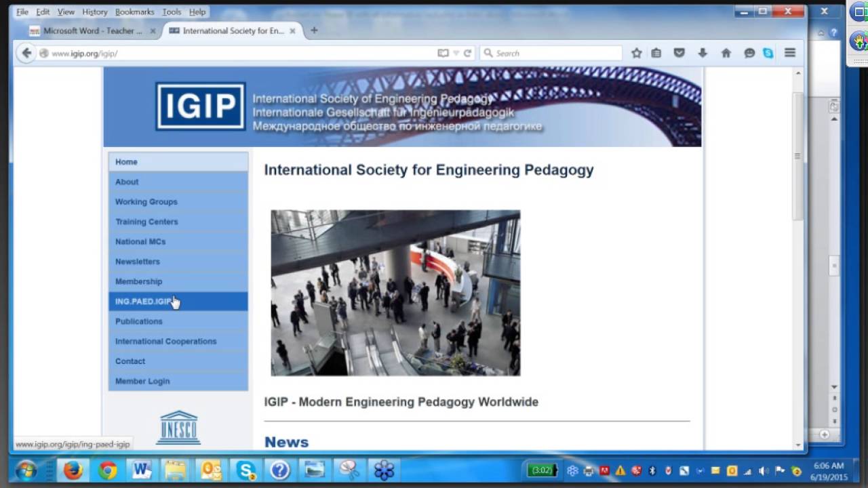Open Member Login link
Image resolution: width=868 pixels, height=488 pixels.
(x=178, y=381)
